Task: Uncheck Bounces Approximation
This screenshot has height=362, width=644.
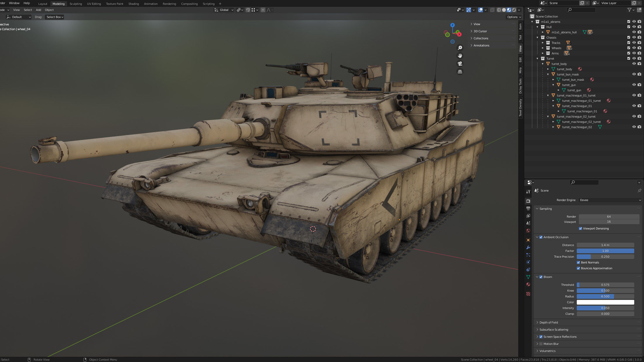Action: coord(578,268)
